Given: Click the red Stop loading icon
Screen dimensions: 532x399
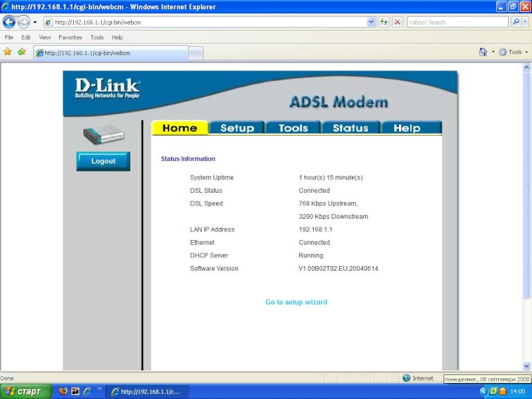Looking at the screenshot, I should click(x=397, y=22).
